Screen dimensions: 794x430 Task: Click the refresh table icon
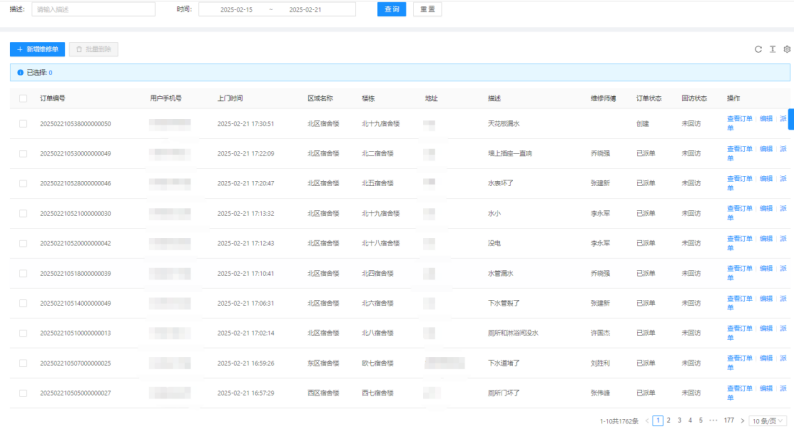(x=759, y=48)
